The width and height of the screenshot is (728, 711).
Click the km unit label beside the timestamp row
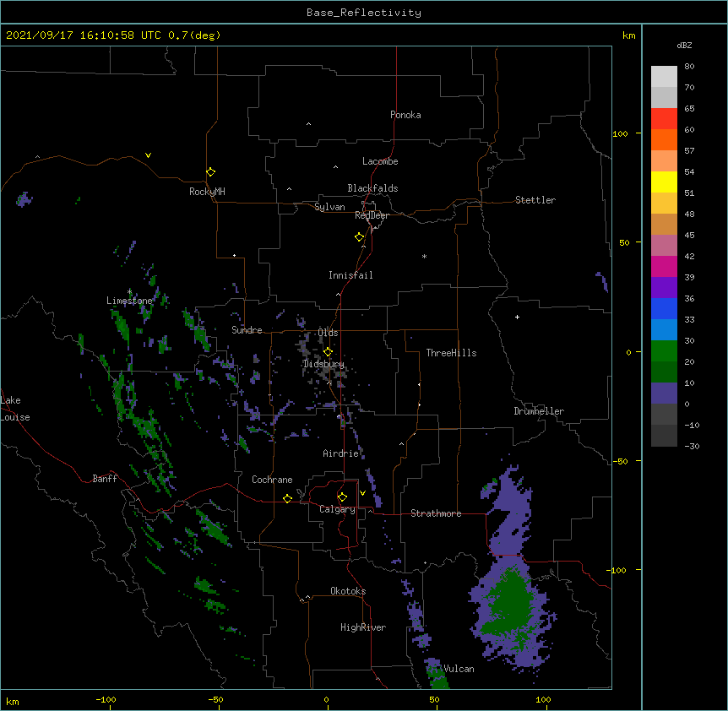(628, 35)
